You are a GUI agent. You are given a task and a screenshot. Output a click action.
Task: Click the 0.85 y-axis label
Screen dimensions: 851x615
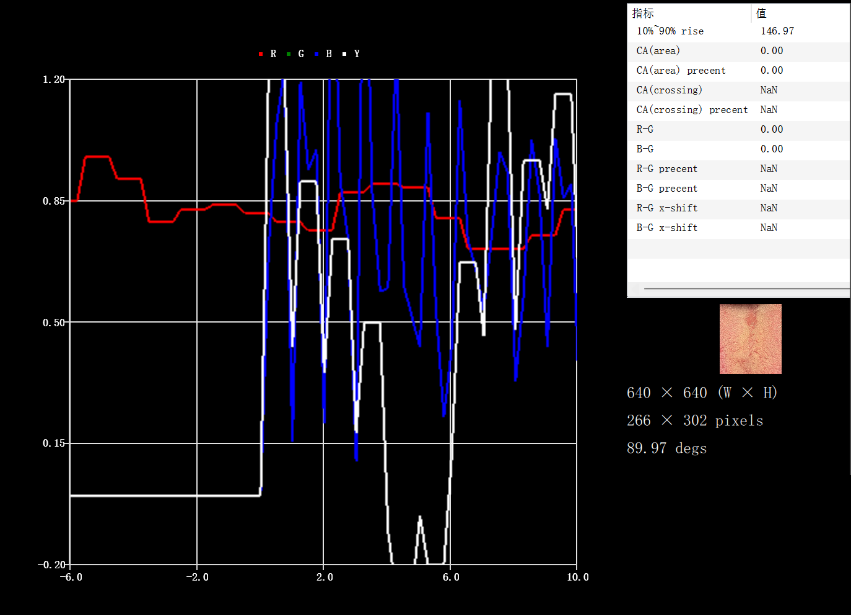pos(53,201)
